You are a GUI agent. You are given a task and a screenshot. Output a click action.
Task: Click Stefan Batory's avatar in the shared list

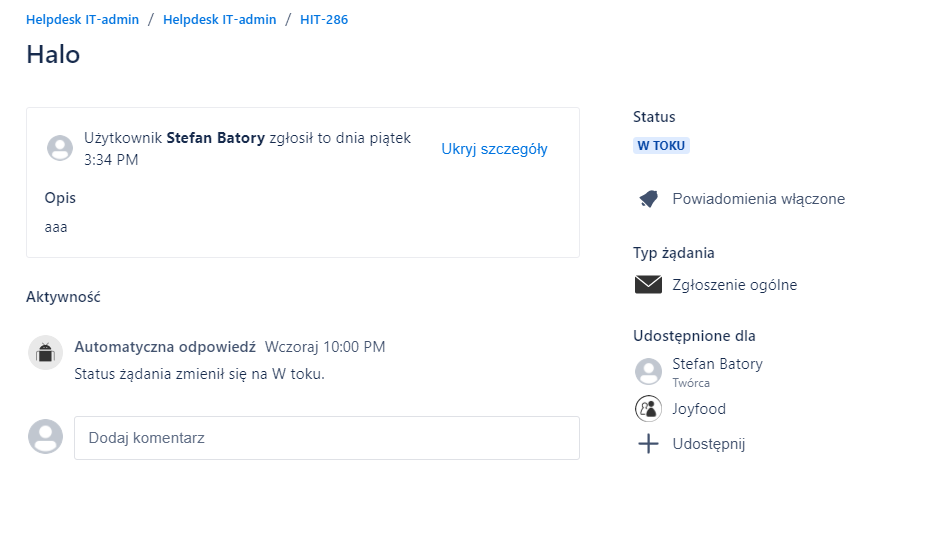point(648,372)
